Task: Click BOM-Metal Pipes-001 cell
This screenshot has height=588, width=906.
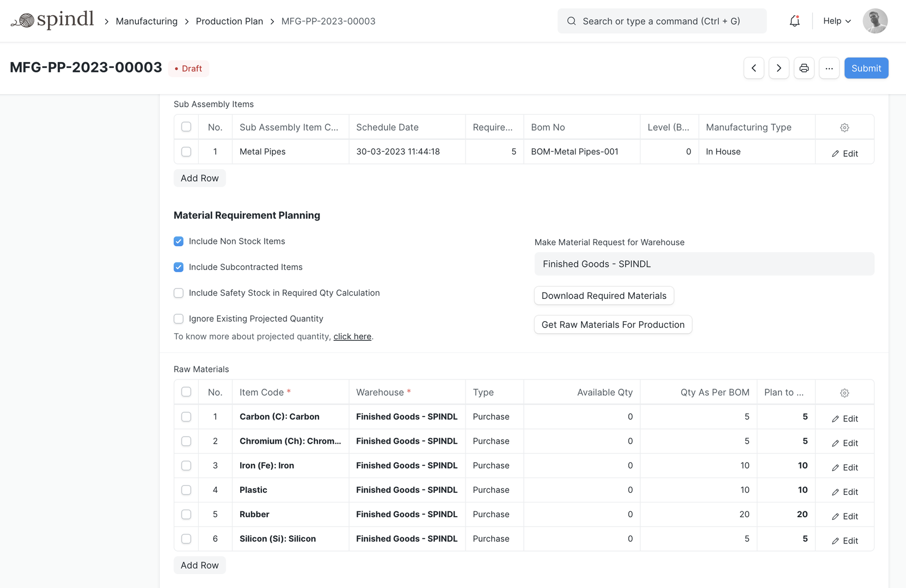Action: [x=581, y=151]
